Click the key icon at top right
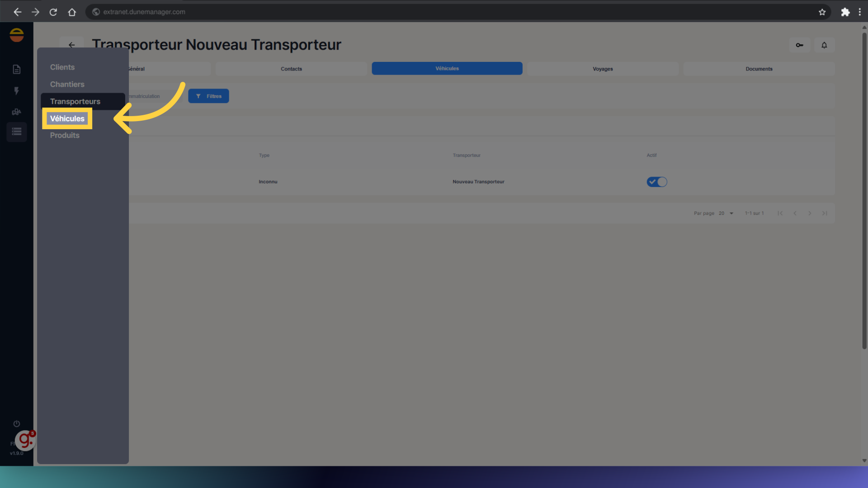 [x=799, y=45]
